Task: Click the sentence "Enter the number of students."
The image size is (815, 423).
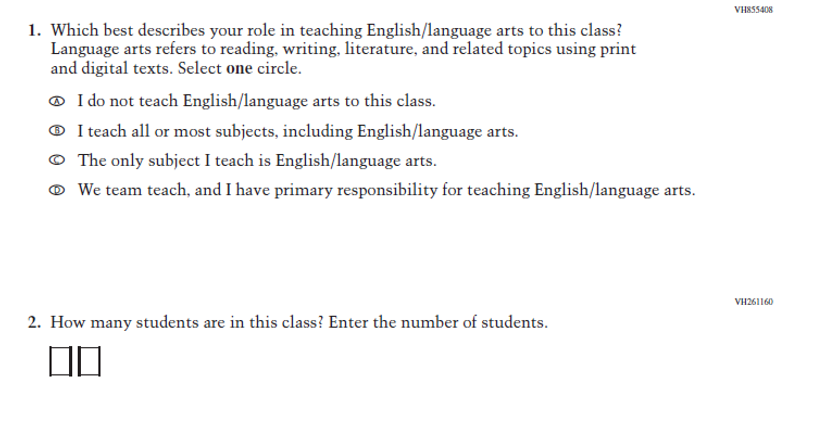Action: point(438,323)
